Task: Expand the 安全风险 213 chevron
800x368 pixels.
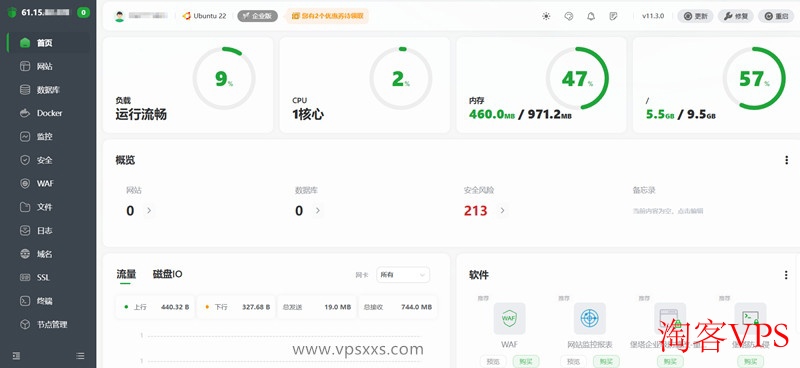Action: 502,210
